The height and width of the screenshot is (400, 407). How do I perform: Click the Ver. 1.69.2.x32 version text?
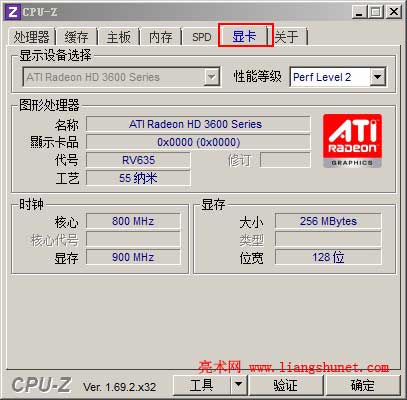(120, 387)
